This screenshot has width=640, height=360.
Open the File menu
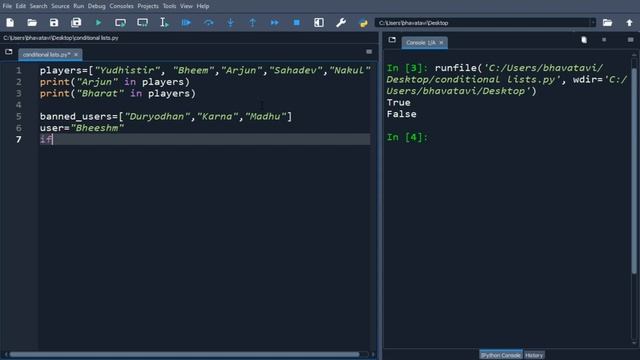click(7, 6)
